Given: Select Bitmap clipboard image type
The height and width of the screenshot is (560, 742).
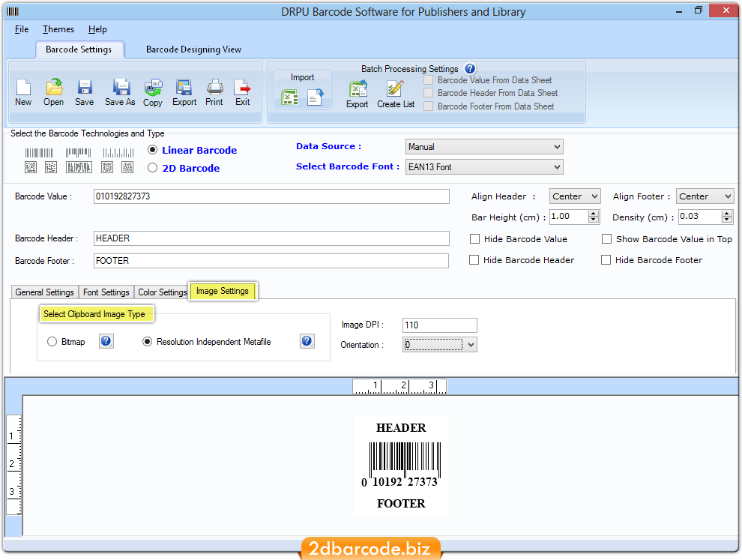Looking at the screenshot, I should coord(52,342).
